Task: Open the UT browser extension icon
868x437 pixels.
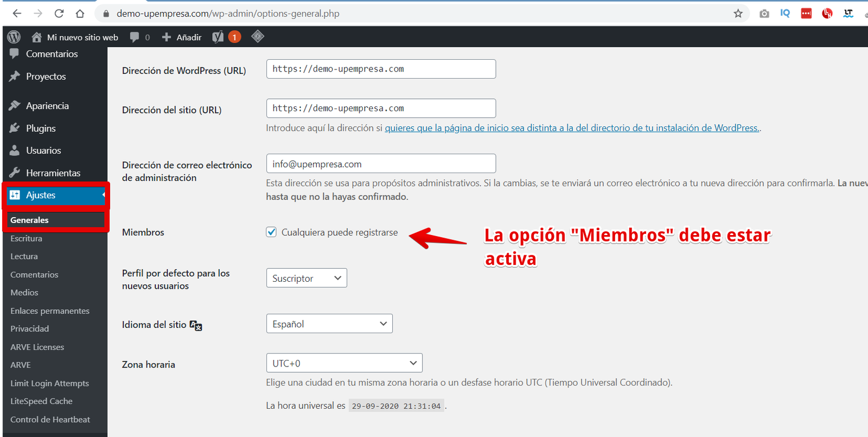Action: point(848,14)
